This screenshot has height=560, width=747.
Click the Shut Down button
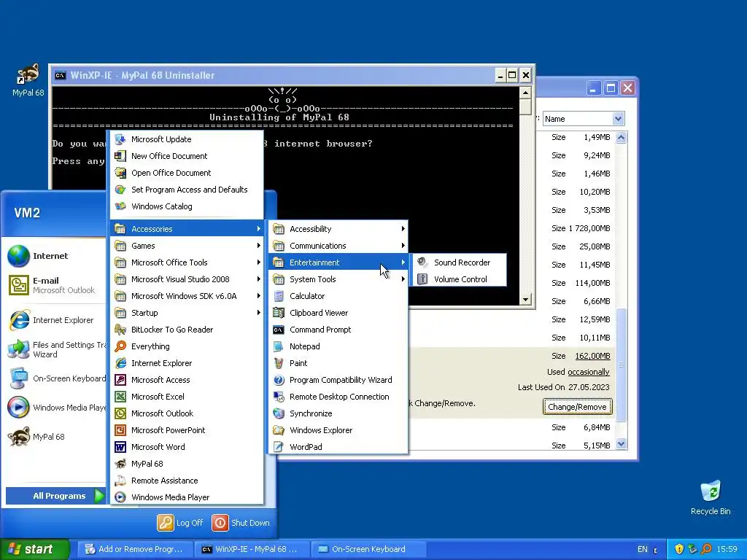pos(241,522)
